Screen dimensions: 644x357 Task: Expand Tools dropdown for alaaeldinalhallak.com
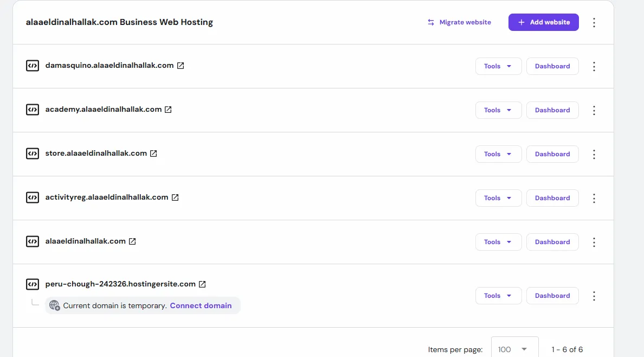(x=498, y=242)
